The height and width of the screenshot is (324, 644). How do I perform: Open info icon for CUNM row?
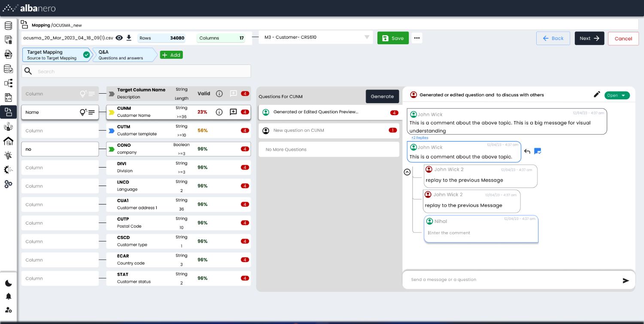tap(219, 112)
